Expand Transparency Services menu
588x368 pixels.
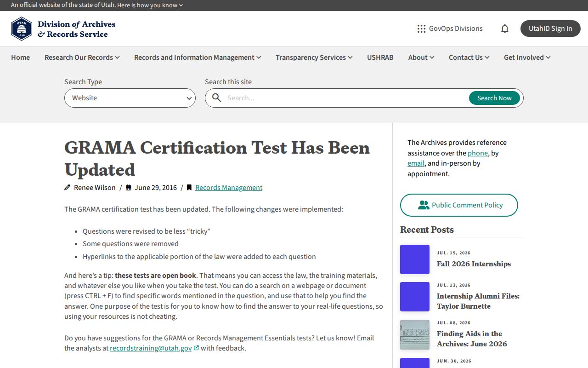click(314, 57)
